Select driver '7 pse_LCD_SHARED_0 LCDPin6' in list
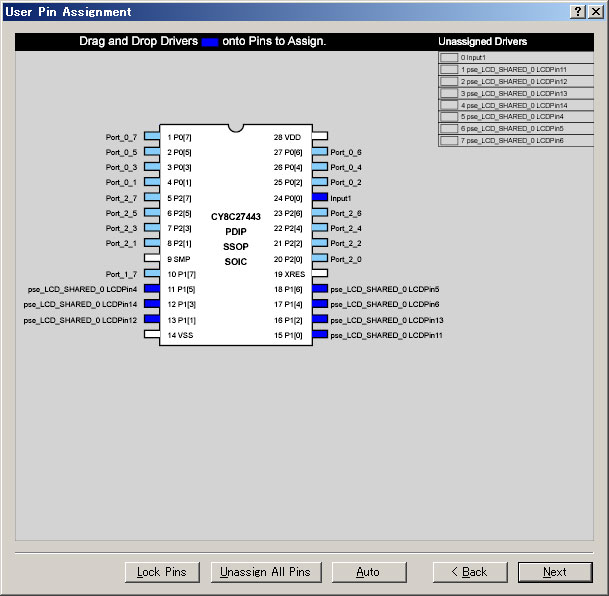The width and height of the screenshot is (609, 596). 516,141
